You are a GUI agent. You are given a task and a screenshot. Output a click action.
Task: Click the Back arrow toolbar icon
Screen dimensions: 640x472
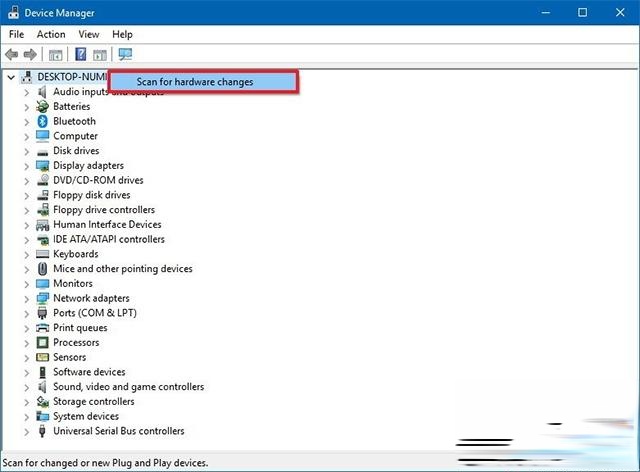coord(11,54)
